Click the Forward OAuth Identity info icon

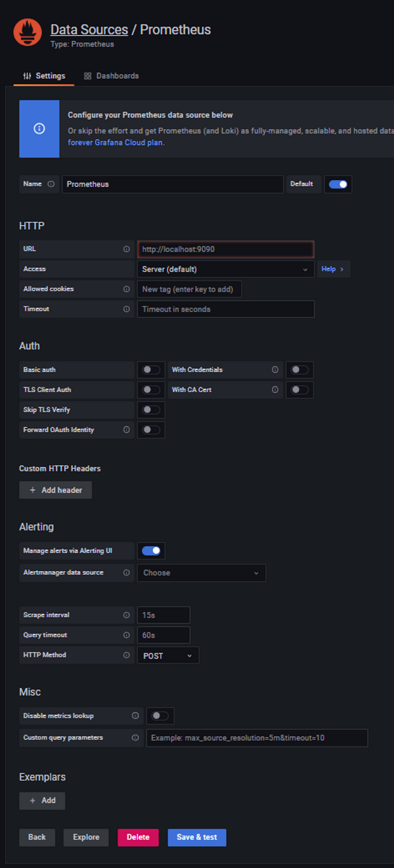(x=127, y=430)
